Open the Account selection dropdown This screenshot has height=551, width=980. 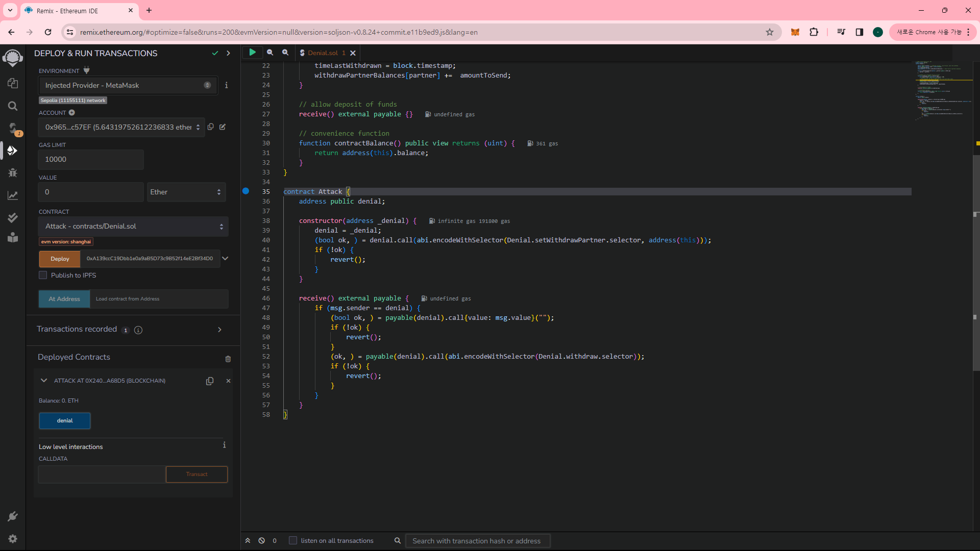pos(121,127)
